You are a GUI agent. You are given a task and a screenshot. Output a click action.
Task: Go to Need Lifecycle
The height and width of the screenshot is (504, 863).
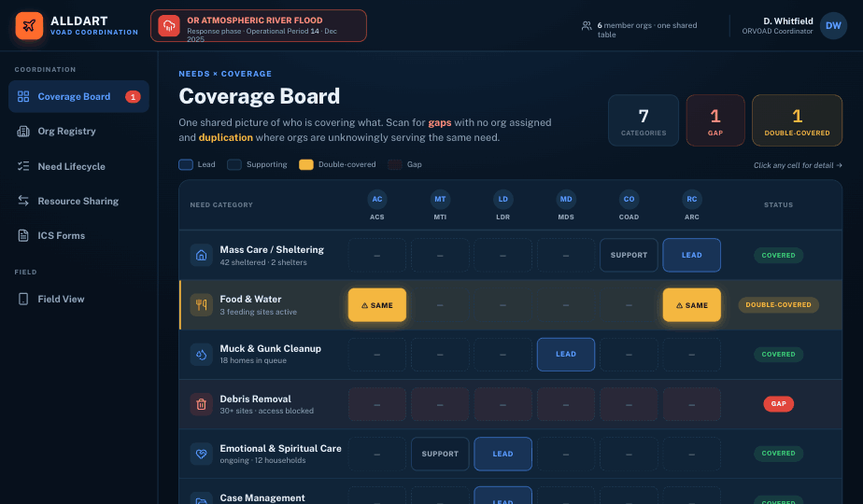coord(78,166)
